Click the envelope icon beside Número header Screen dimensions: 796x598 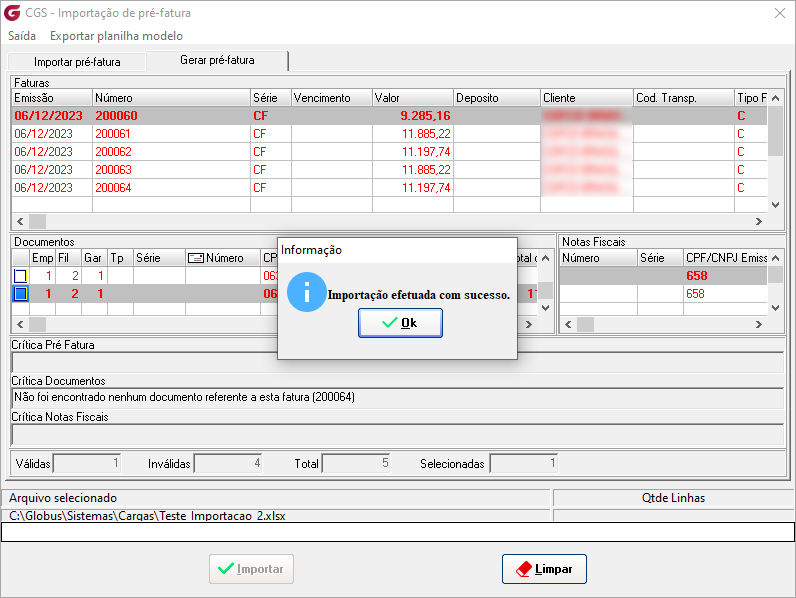tap(195, 258)
